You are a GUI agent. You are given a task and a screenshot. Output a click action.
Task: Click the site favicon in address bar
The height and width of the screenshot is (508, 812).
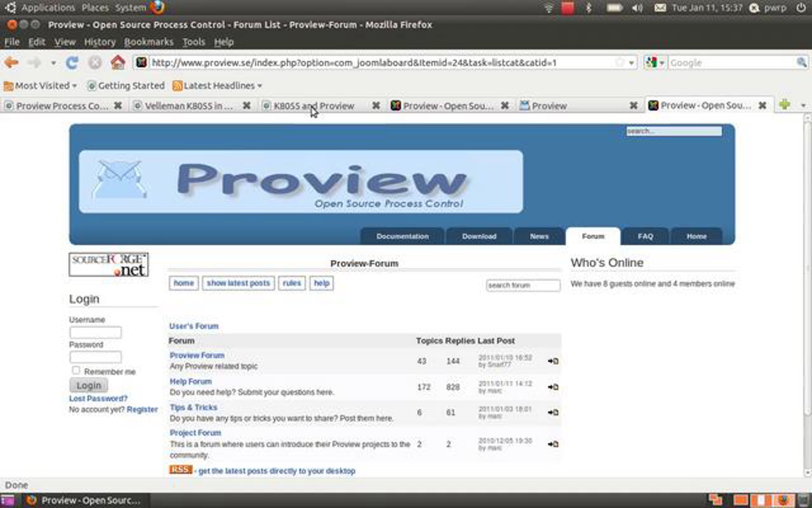[141, 62]
